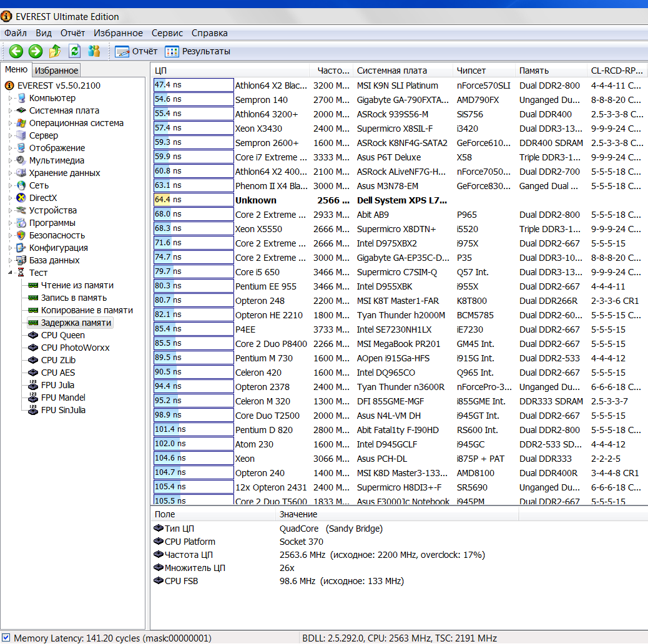The width and height of the screenshot is (648, 644).
Task: Select FPU SinJulia benchmark
Action: (63, 410)
